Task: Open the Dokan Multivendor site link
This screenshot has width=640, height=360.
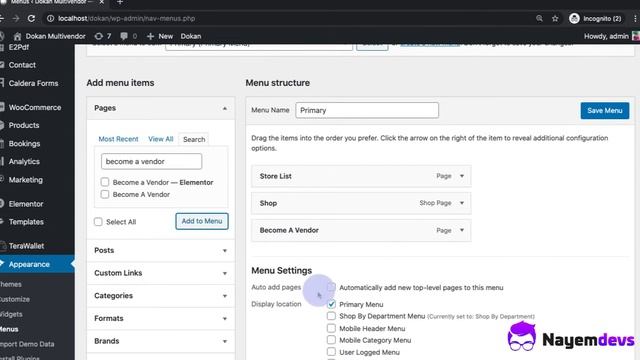Action: [x=56, y=36]
